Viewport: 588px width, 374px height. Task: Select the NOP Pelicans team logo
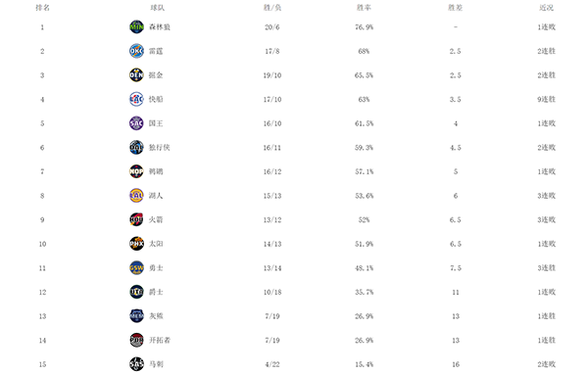[136, 171]
